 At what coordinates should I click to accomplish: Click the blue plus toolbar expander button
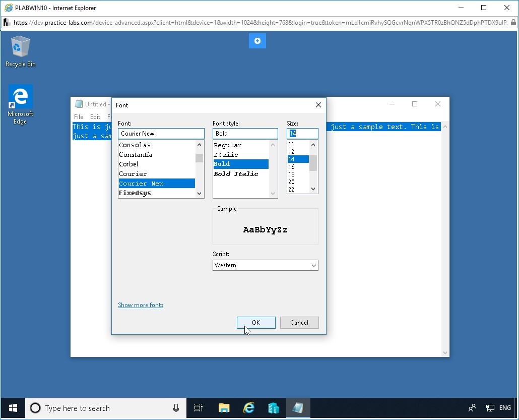[x=257, y=41]
